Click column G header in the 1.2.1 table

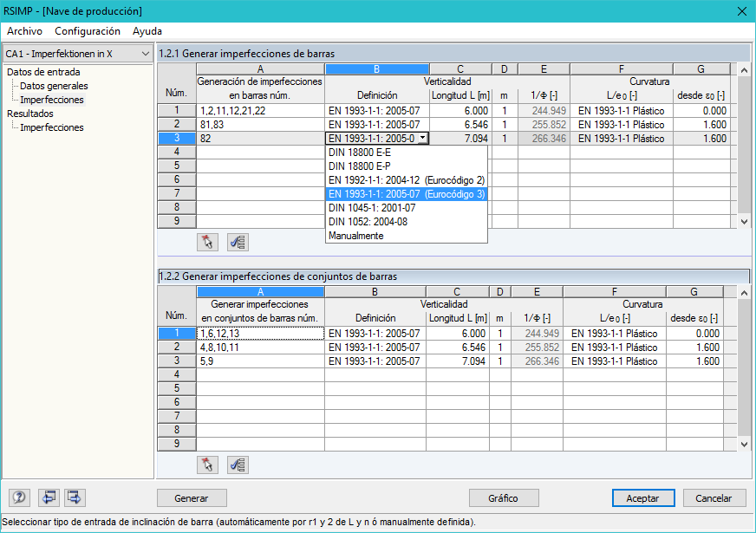coord(701,69)
